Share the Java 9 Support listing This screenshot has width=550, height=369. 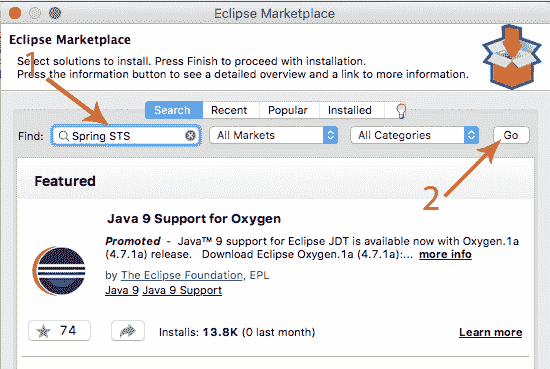(128, 330)
